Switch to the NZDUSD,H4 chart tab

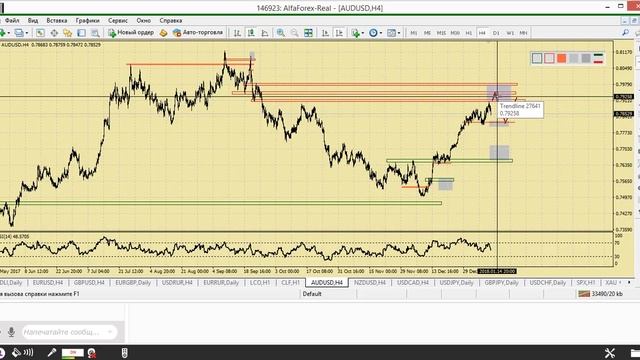(x=370, y=282)
